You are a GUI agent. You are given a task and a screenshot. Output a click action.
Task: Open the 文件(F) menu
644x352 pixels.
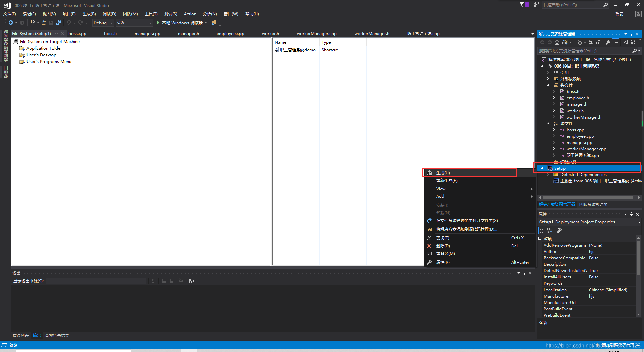point(10,14)
